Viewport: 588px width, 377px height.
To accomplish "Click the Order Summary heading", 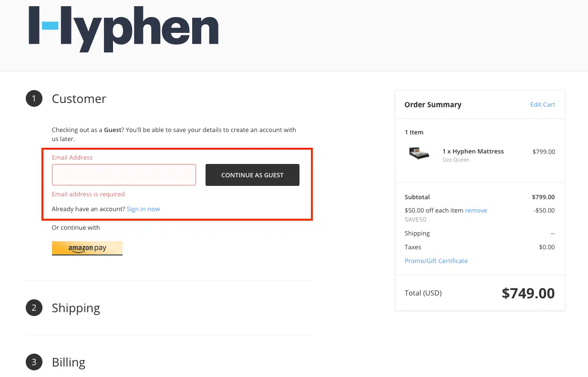I will pyautogui.click(x=433, y=104).
